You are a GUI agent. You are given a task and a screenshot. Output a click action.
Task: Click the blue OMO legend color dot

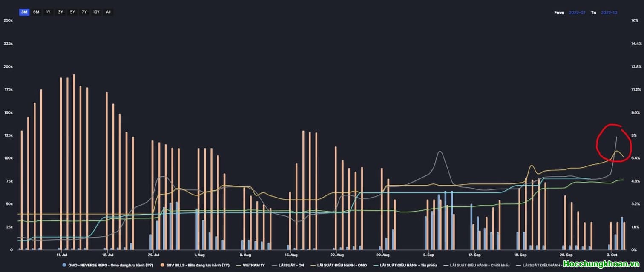pos(64,265)
